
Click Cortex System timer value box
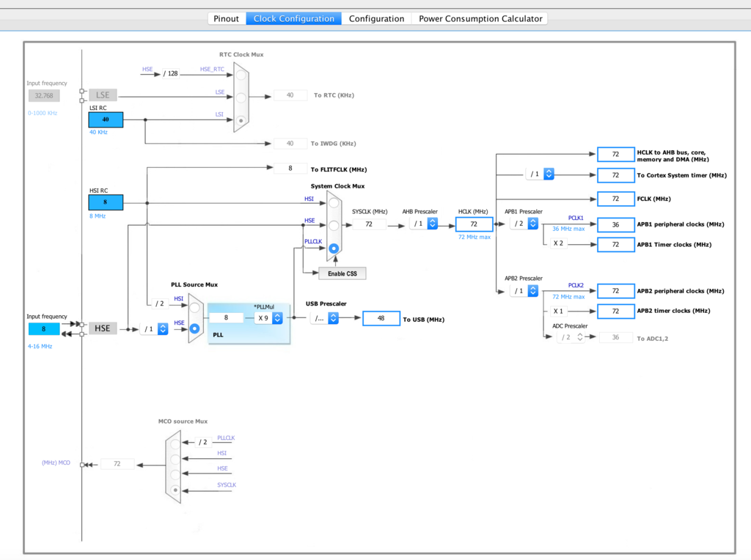[616, 175]
